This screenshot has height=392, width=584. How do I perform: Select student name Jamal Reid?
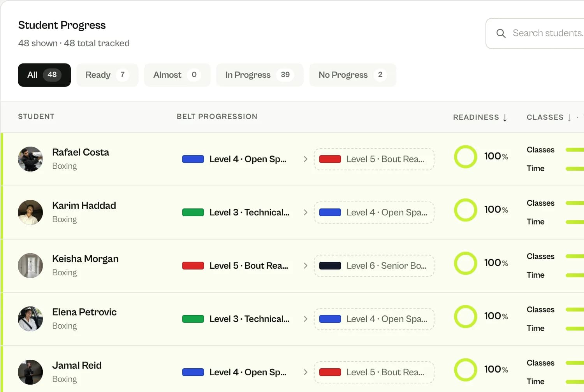click(77, 365)
